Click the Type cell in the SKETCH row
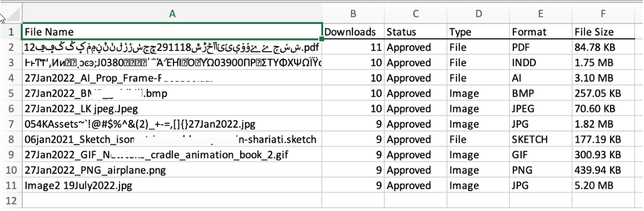This screenshot has height=211, width=644. click(x=478, y=139)
